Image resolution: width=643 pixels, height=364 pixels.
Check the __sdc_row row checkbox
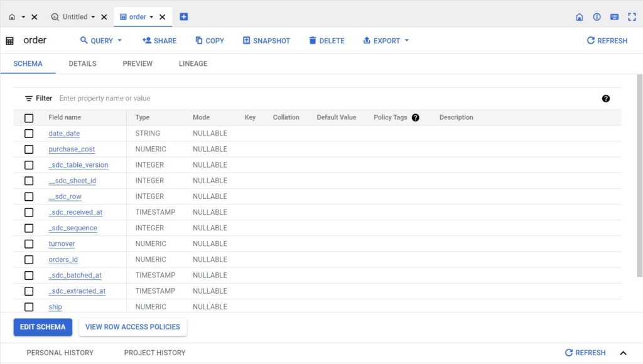[29, 197]
